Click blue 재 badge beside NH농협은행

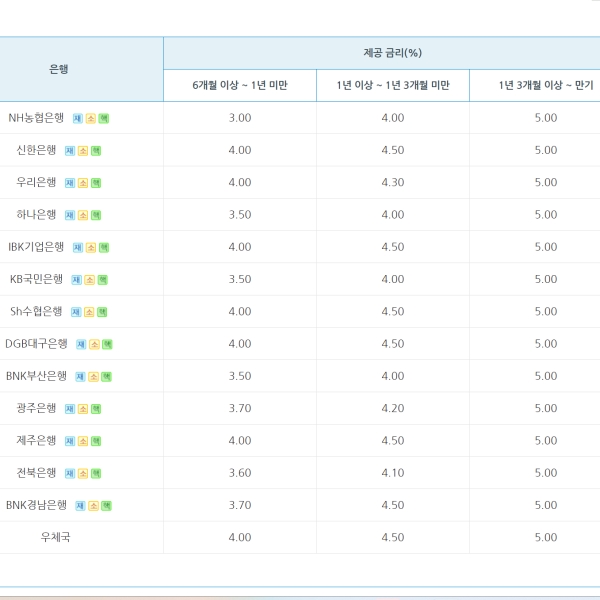tap(78, 119)
